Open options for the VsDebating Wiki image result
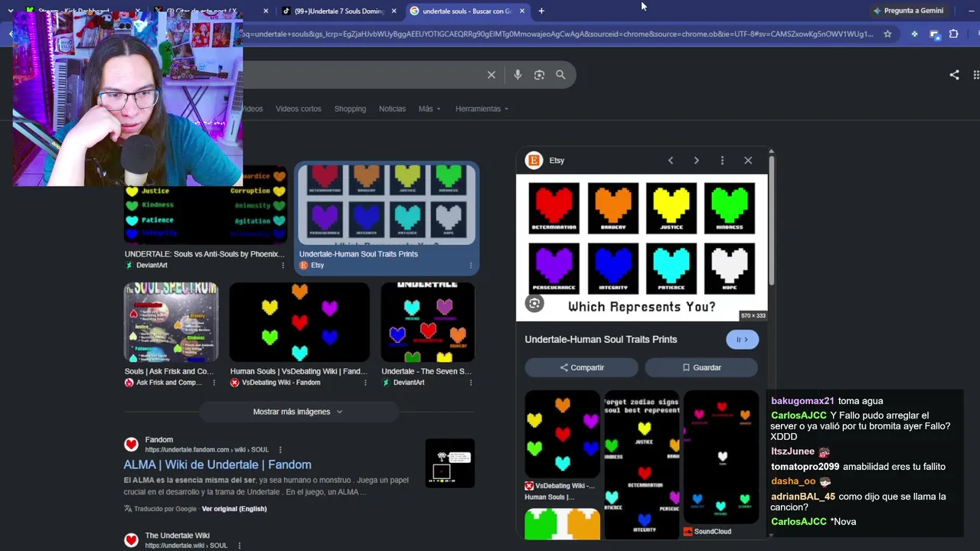This screenshot has width=980, height=551. (364, 383)
